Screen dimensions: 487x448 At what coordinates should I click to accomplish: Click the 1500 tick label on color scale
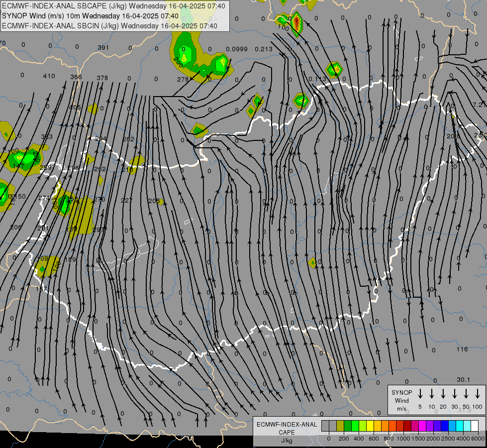click(418, 439)
